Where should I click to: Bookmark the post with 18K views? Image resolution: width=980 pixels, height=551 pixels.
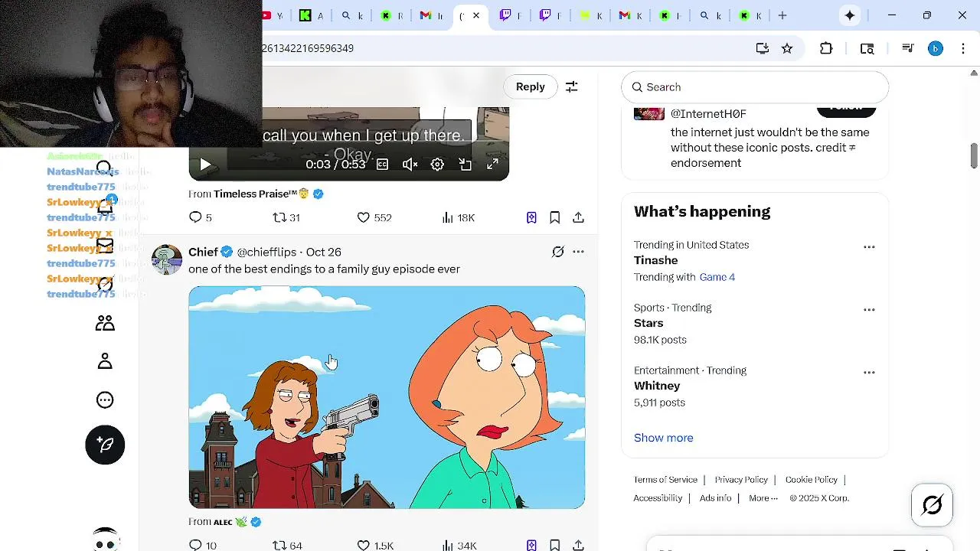555,218
